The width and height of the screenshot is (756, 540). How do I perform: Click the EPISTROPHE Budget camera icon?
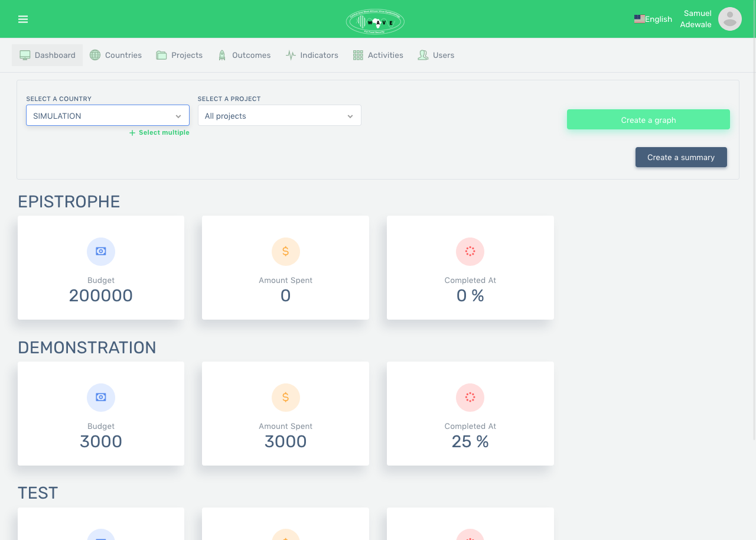[100, 251]
